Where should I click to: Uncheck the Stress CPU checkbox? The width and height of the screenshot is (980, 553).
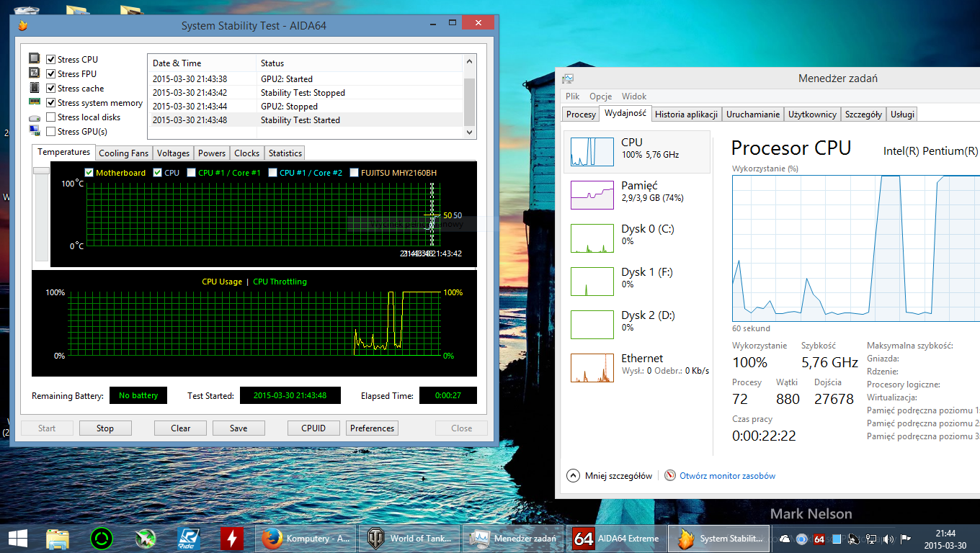coord(51,60)
